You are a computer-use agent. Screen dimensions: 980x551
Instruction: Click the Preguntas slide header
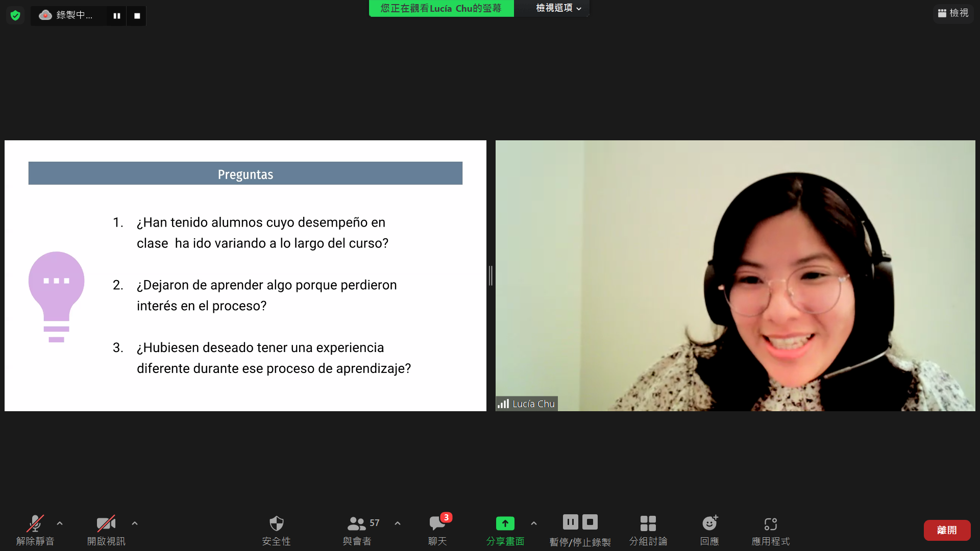click(x=246, y=173)
